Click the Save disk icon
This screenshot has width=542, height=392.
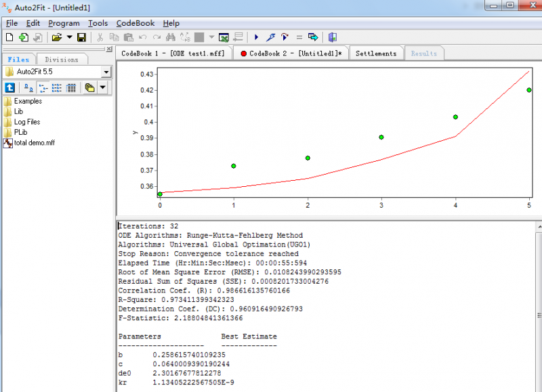(x=82, y=37)
